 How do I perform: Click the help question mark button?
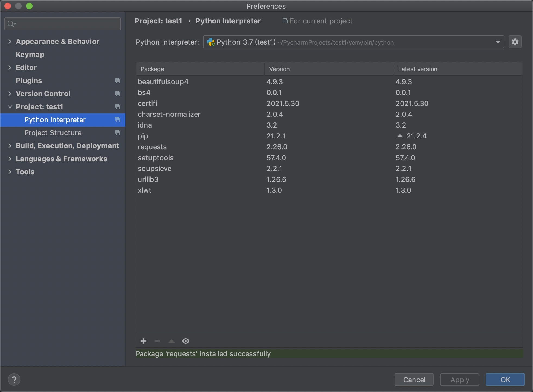pos(14,380)
